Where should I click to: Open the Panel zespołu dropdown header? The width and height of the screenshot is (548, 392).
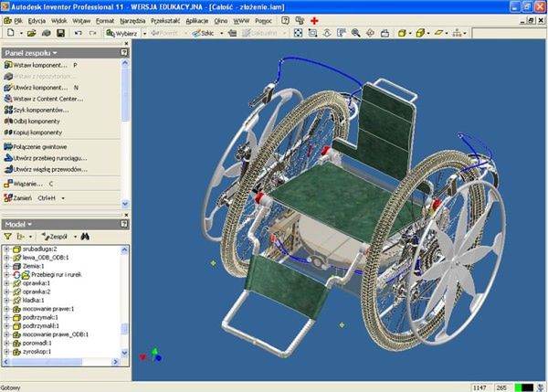pyautogui.click(x=27, y=53)
